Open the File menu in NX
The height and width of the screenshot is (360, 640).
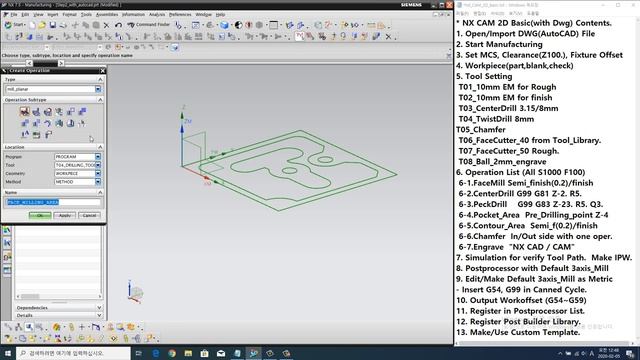coord(13,14)
